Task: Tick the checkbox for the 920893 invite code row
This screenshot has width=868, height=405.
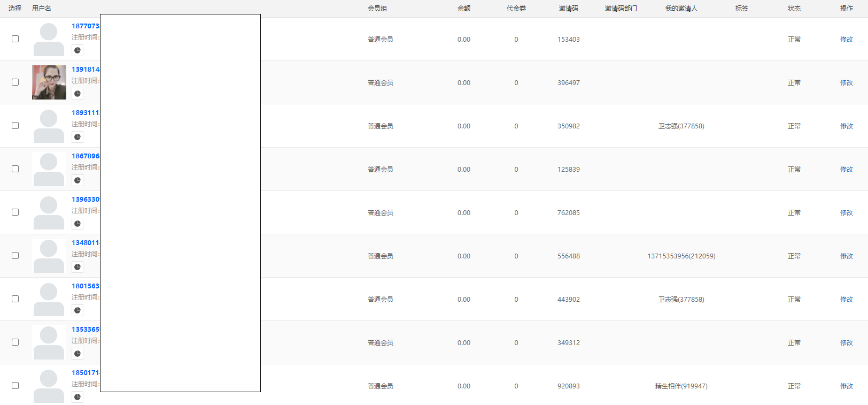Action: point(15,386)
